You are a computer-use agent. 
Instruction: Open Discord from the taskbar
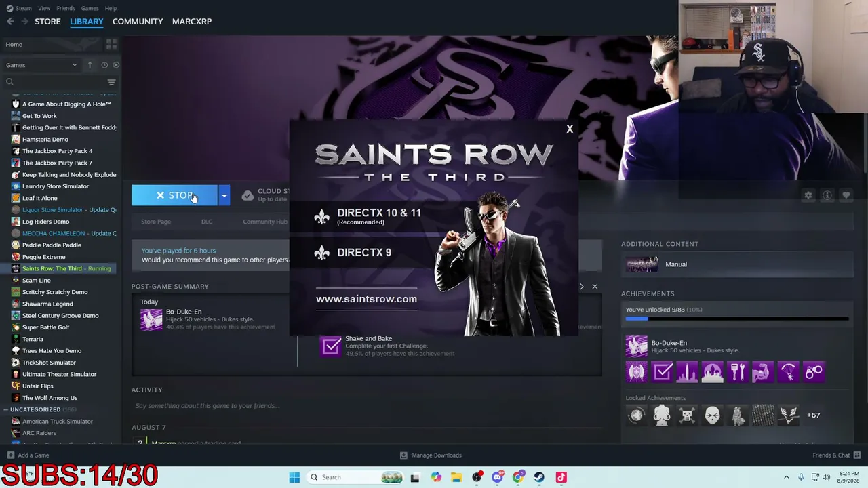(x=498, y=477)
